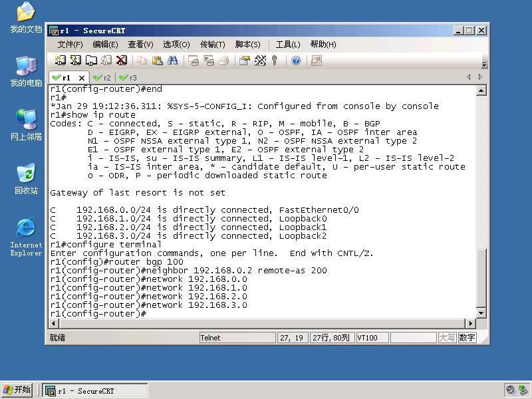Click the Find binoculars icon
The height and width of the screenshot is (399, 532).
pyautogui.click(x=172, y=61)
